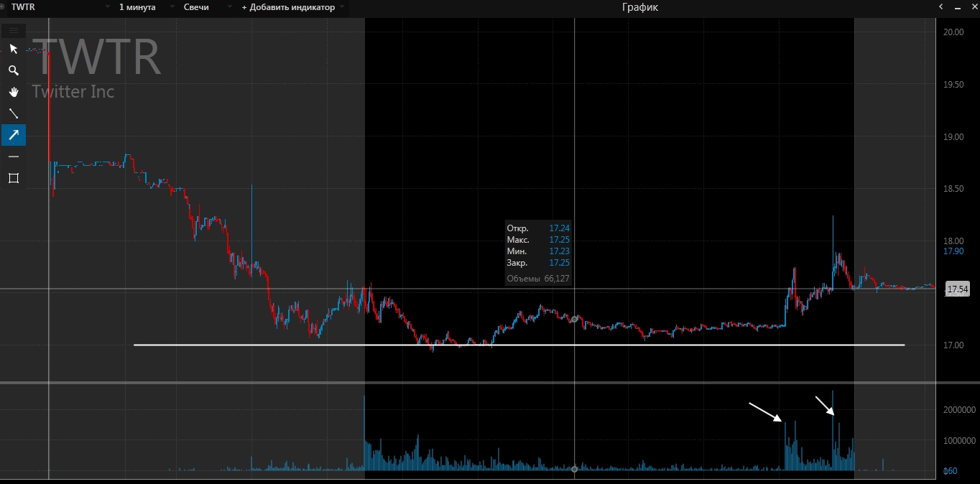Click the 17.54 current price label
Screen dimensions: 980x484
click(957, 289)
